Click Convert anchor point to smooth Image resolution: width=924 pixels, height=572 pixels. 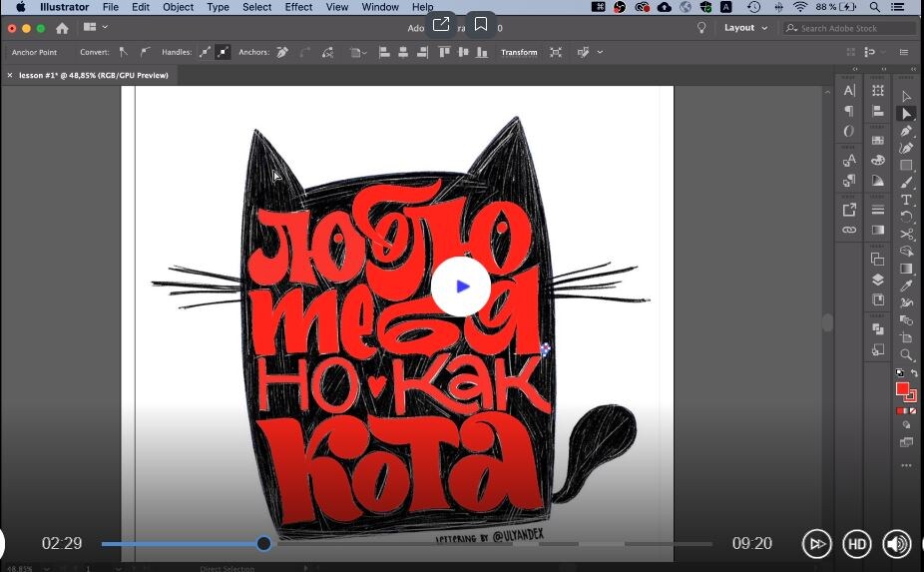click(x=145, y=52)
